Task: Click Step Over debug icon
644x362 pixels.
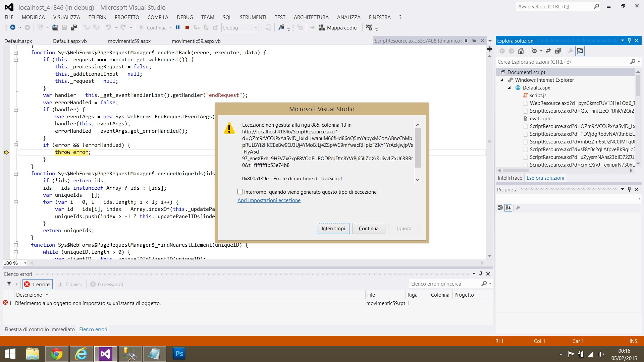Action: 206,27
